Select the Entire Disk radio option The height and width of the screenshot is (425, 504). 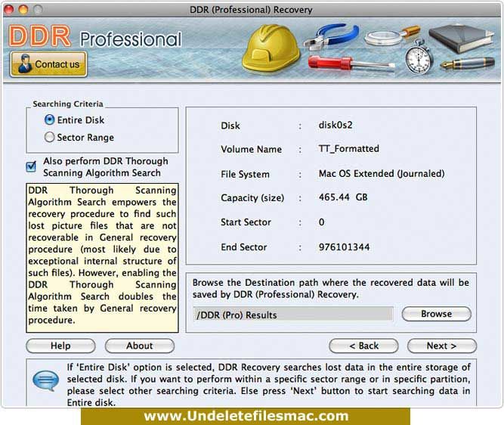click(50, 119)
